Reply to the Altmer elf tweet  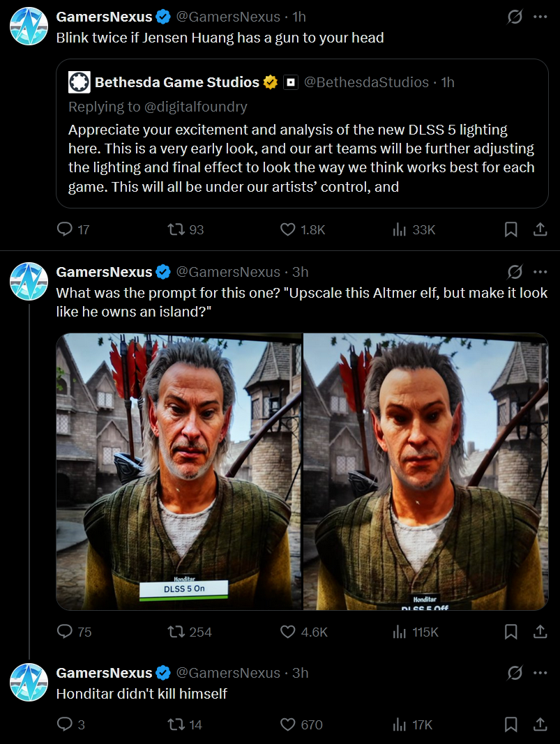[x=65, y=632]
